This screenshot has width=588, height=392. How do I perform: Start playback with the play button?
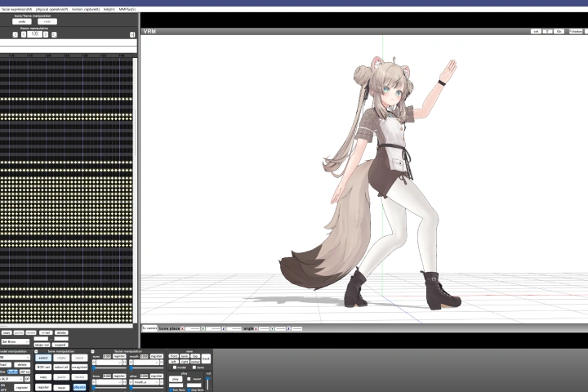tap(176, 379)
